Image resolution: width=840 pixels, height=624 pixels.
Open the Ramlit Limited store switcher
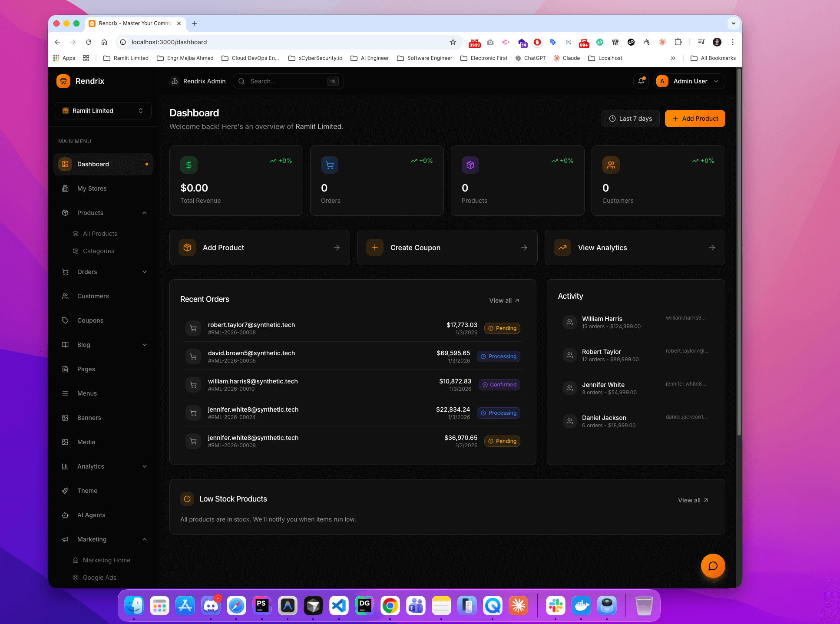click(x=103, y=111)
